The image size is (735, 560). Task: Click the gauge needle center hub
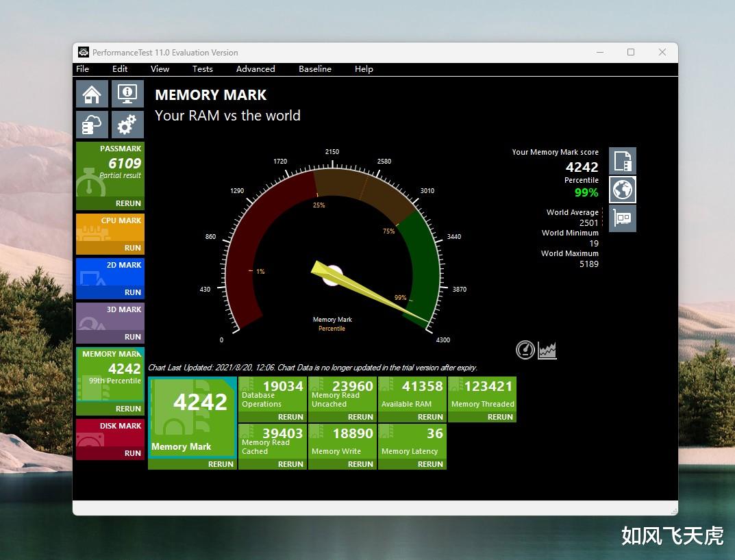(x=332, y=275)
